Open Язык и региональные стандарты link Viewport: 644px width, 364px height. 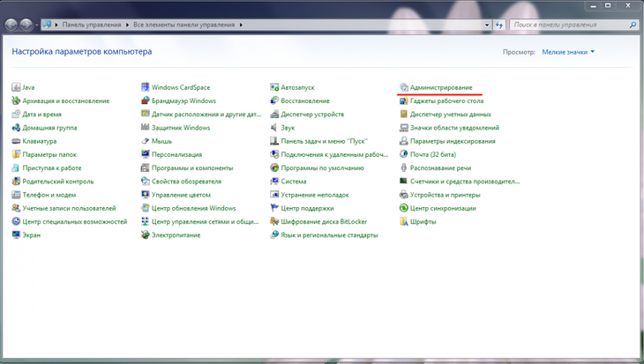pos(329,235)
